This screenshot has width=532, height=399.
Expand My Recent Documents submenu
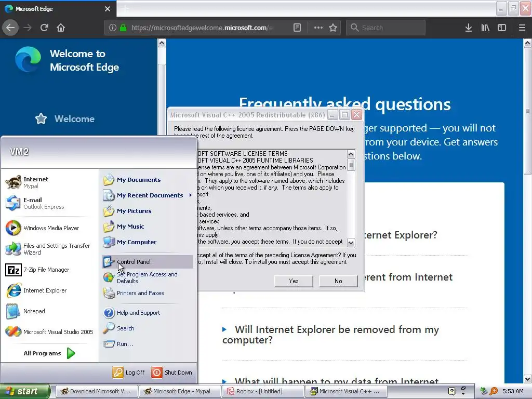148,195
